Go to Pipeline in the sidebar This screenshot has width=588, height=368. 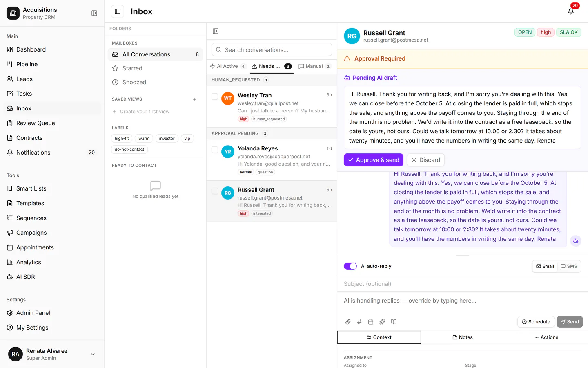click(52, 64)
